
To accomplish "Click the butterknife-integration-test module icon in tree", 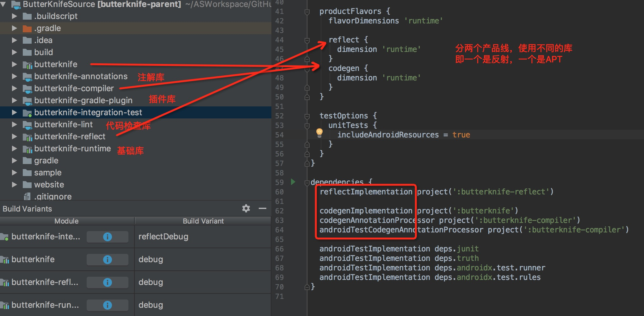I will (28, 113).
